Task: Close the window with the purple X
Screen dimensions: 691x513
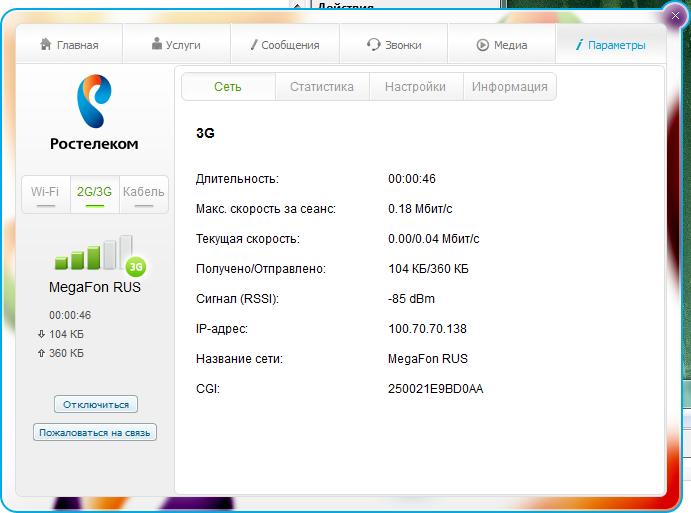Action: [x=675, y=17]
